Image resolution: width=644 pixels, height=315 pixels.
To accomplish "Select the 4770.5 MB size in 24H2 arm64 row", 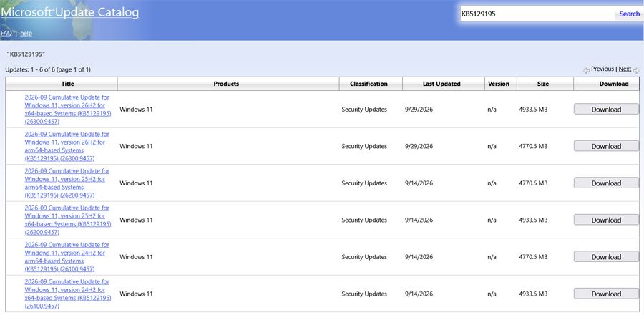I will (533, 257).
